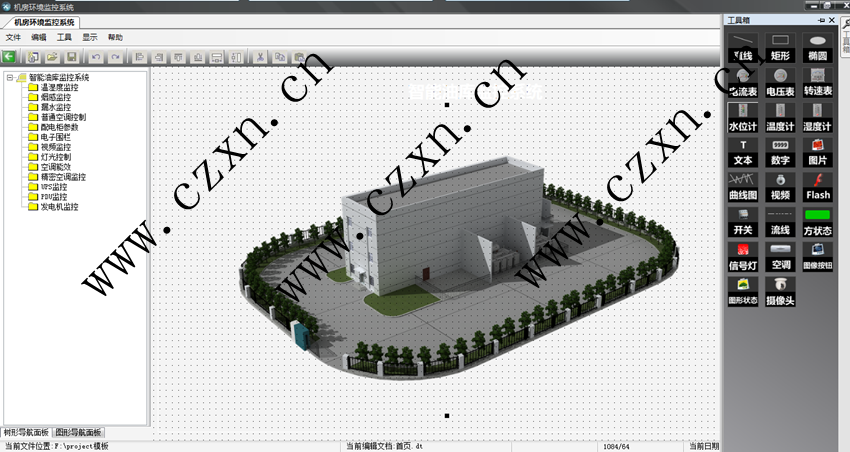The image size is (850, 452).
Task: Switch to the 图形导航面板 tab
Action: pyautogui.click(x=78, y=432)
